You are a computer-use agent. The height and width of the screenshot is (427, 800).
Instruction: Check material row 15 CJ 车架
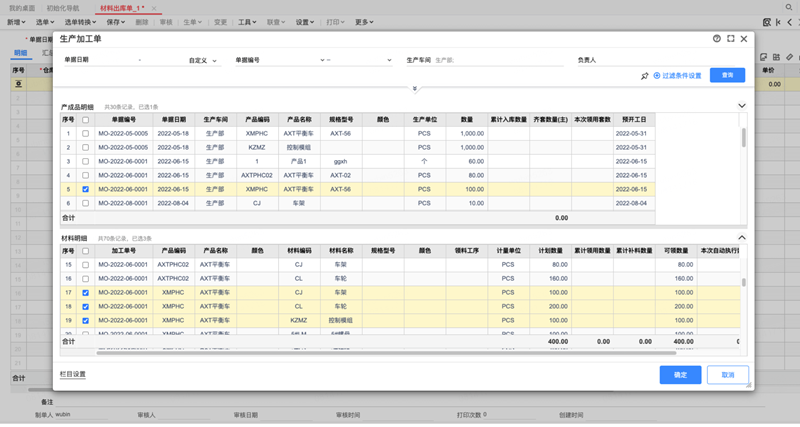coord(85,265)
